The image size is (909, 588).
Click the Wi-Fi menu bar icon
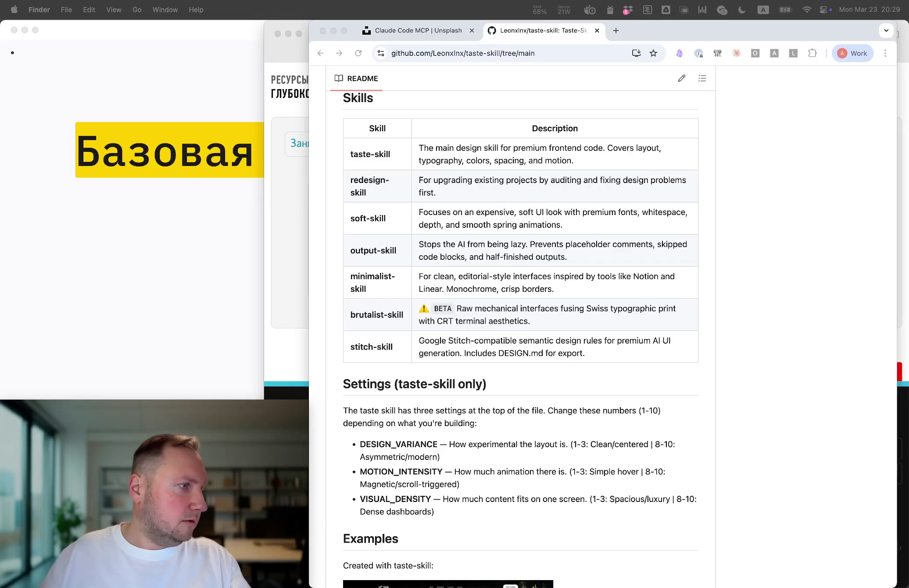pyautogui.click(x=806, y=10)
